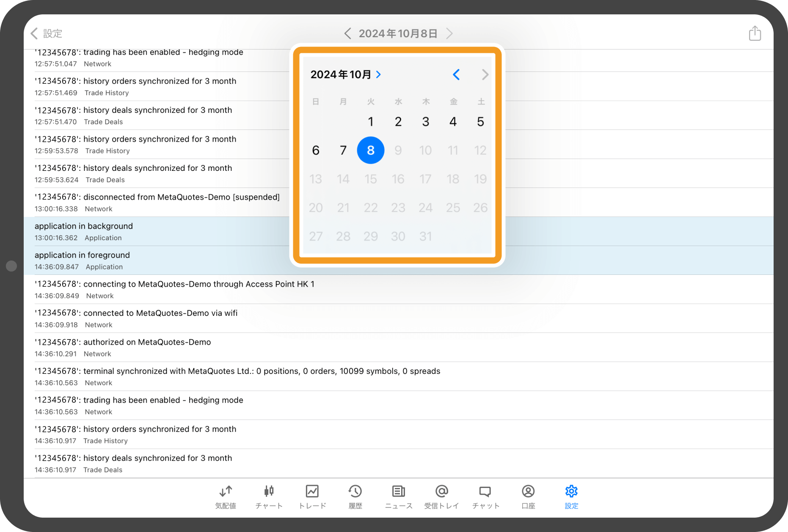Tap 'terminal synchronized with MetaQuotes Ltd.' entry
This screenshot has width=788, height=532.
399,376
